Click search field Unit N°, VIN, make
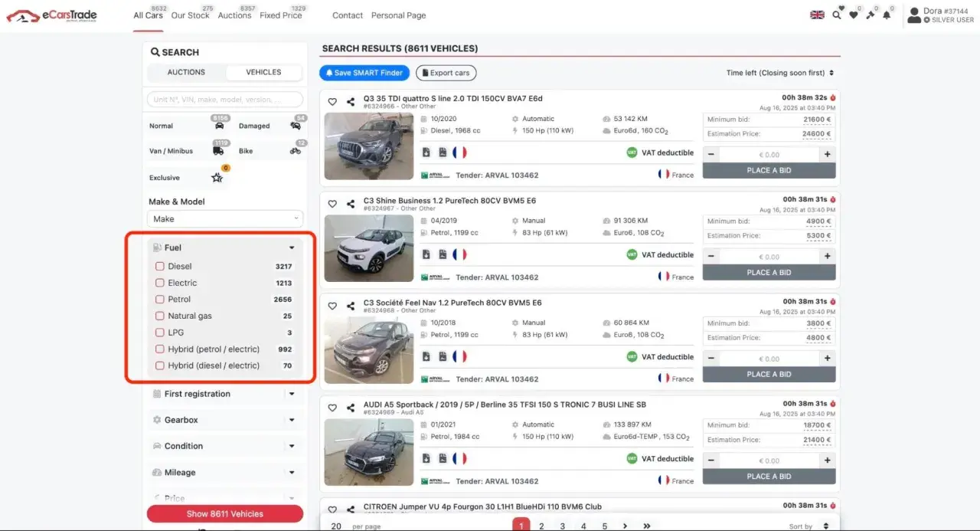The image size is (980, 531). (x=225, y=99)
